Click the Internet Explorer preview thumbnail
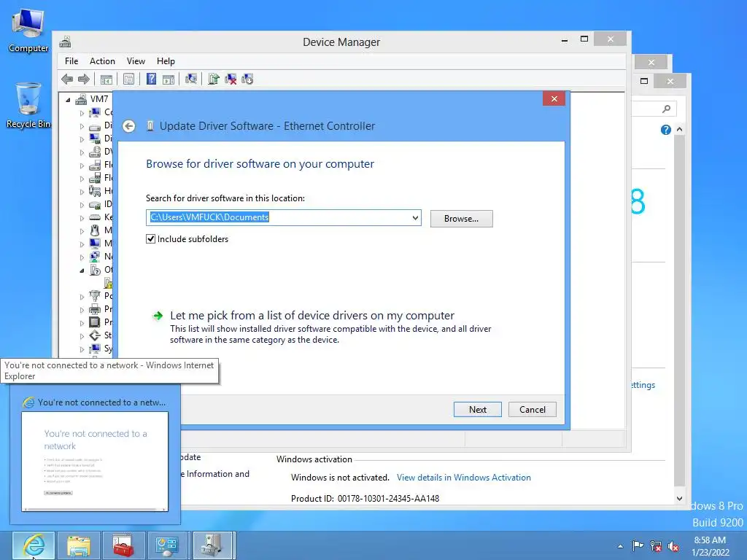 click(x=95, y=462)
